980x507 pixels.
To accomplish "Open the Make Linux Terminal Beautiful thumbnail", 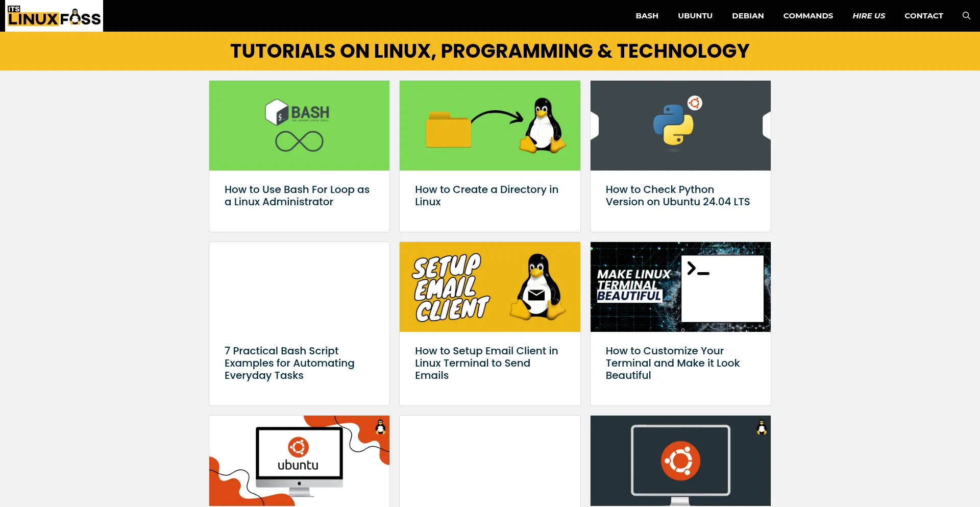I will (x=680, y=286).
